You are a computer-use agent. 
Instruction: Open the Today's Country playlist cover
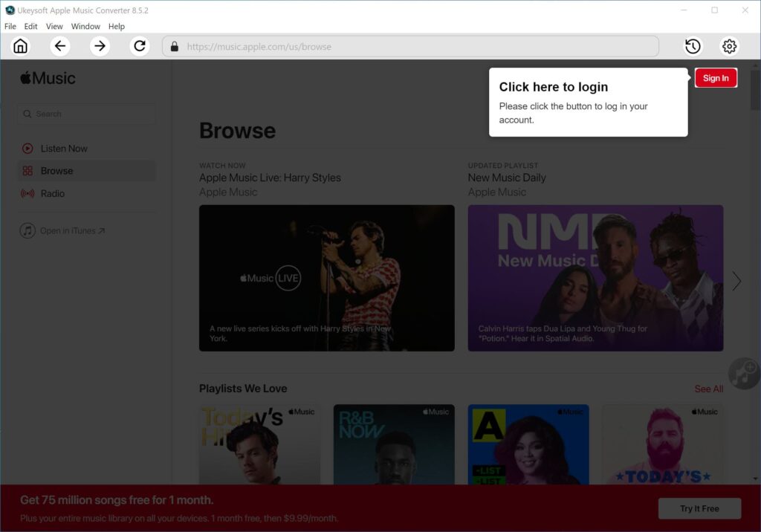[x=662, y=444]
